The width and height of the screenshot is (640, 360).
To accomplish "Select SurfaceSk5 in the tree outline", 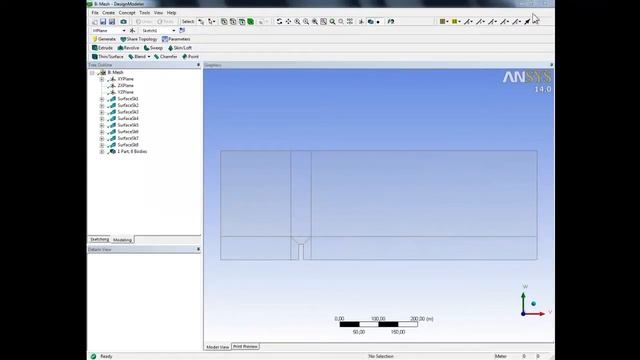I will (x=128, y=125).
